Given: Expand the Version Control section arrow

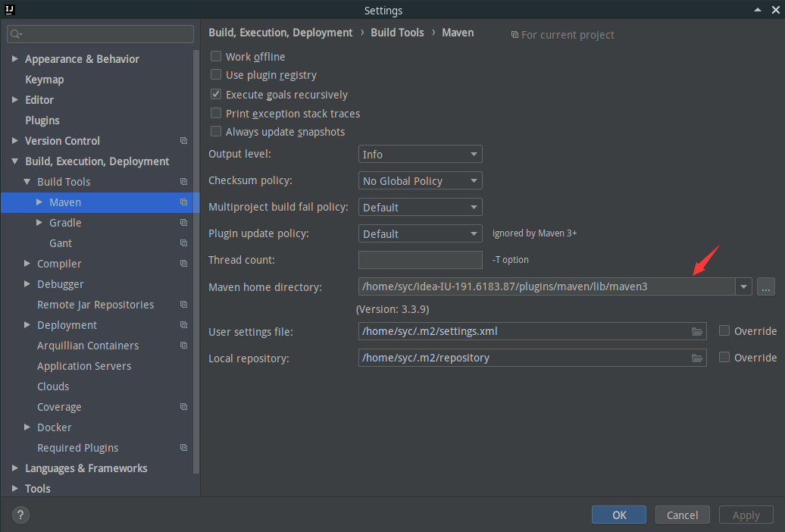Looking at the screenshot, I should click(x=15, y=141).
